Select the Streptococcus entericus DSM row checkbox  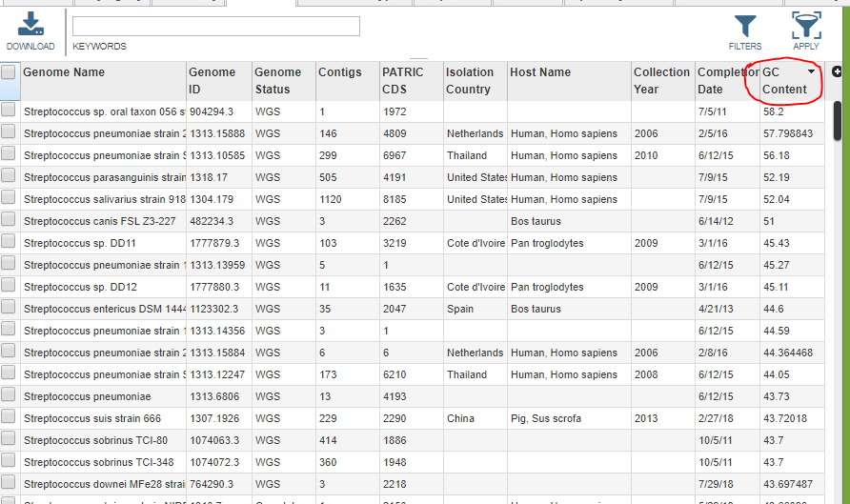(9, 307)
